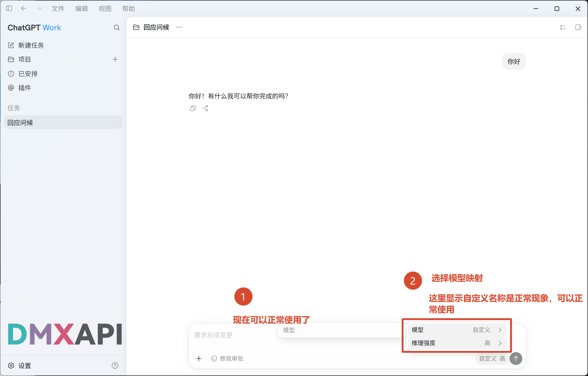Screen dimensions: 588x376
Task: Go forward with the right arrow
Action: pos(38,8)
